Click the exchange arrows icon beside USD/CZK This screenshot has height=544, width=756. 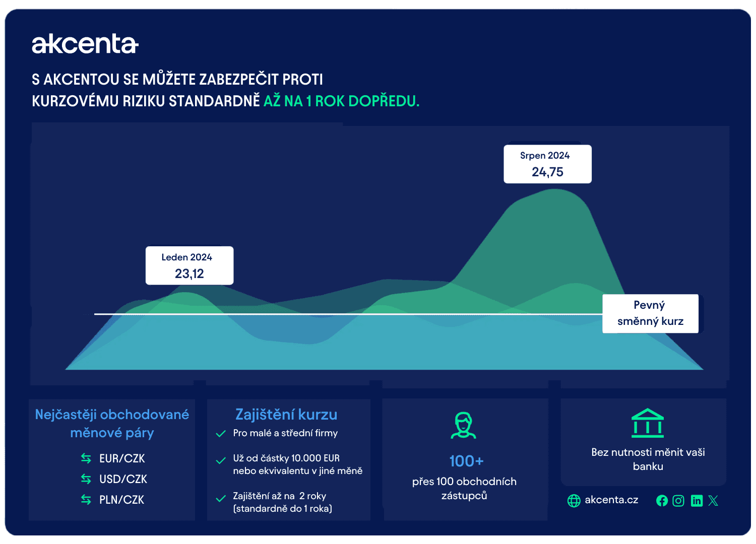coord(86,479)
